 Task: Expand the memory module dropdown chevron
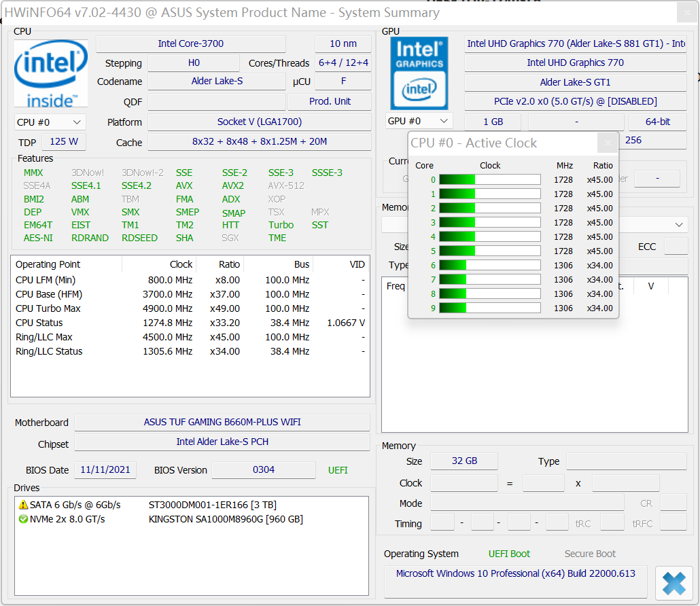[x=679, y=224]
